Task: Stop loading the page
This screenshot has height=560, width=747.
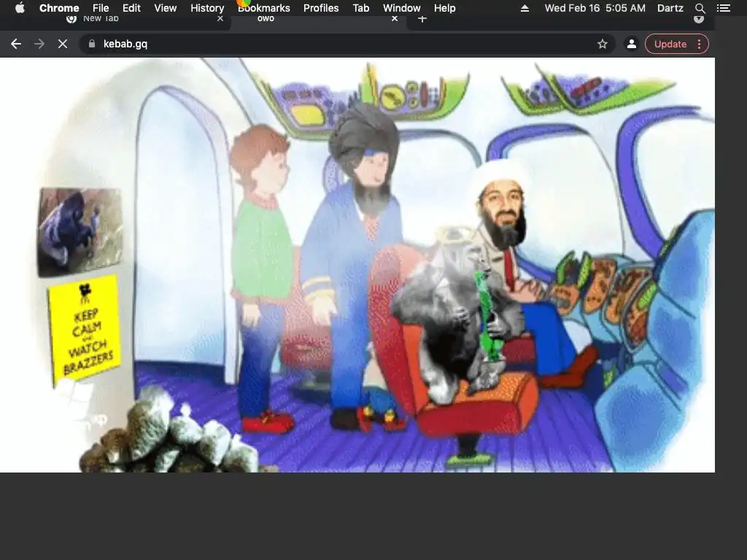Action: pyautogui.click(x=63, y=44)
